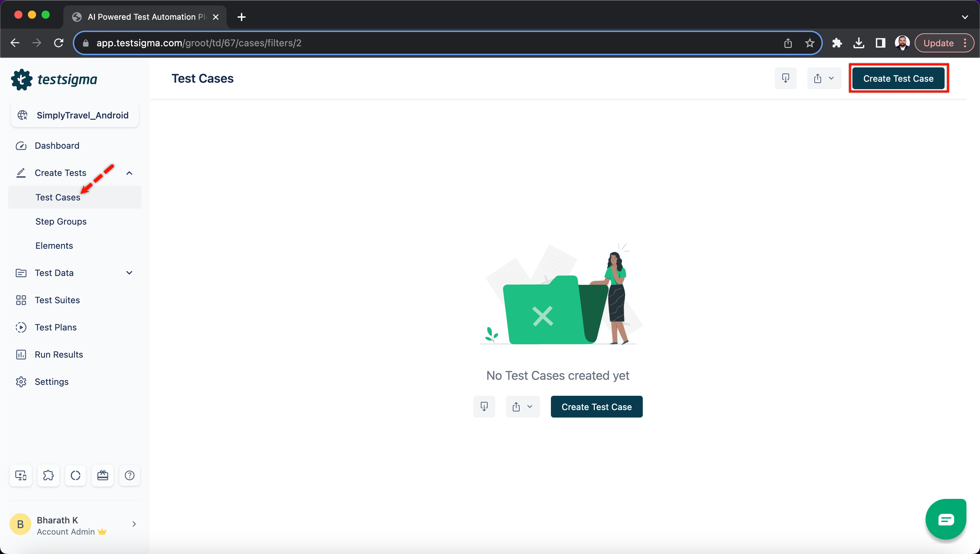
Task: Open the Elements section
Action: (x=54, y=245)
